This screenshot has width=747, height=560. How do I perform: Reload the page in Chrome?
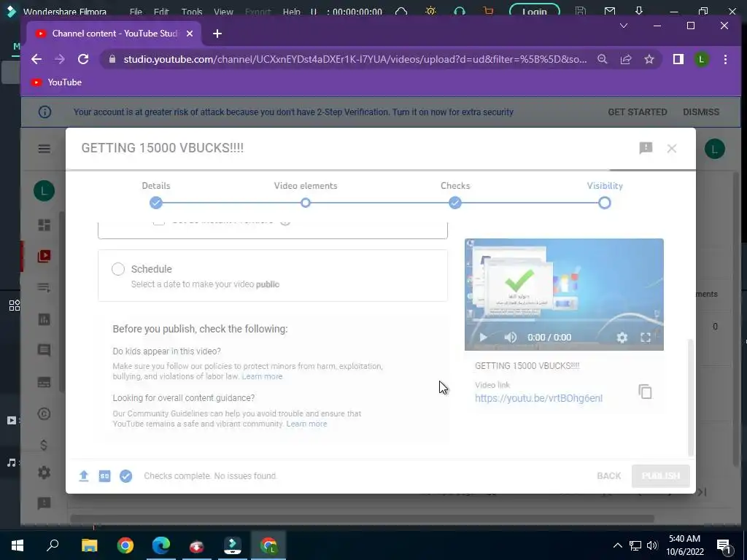tap(83, 59)
